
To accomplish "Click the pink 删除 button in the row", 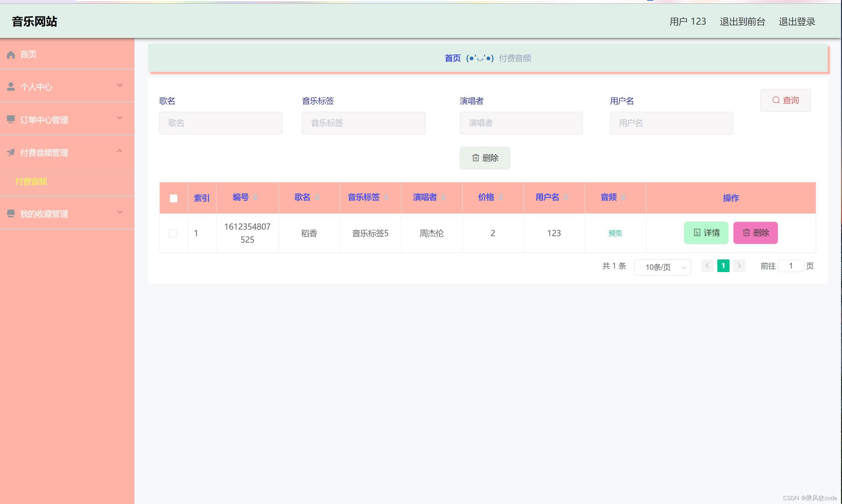I will (x=755, y=233).
